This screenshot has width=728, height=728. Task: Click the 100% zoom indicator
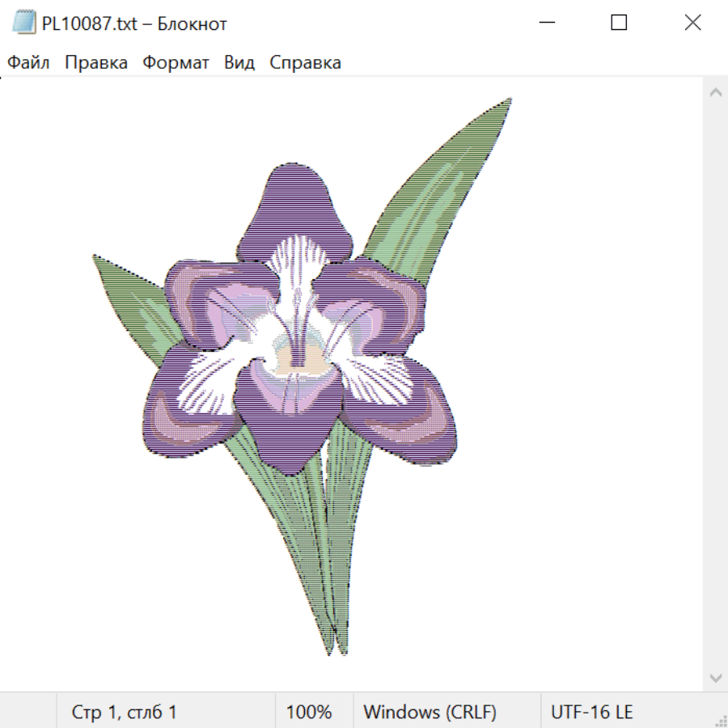(309, 713)
